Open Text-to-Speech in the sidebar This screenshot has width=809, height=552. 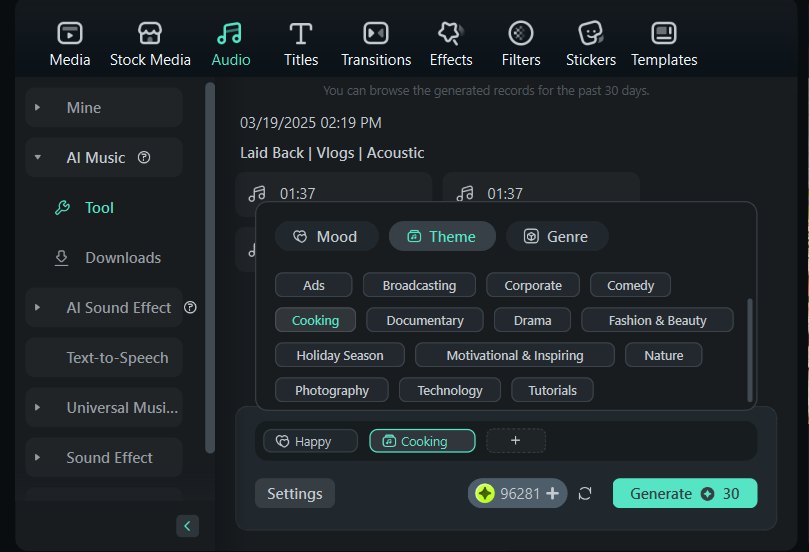104,358
